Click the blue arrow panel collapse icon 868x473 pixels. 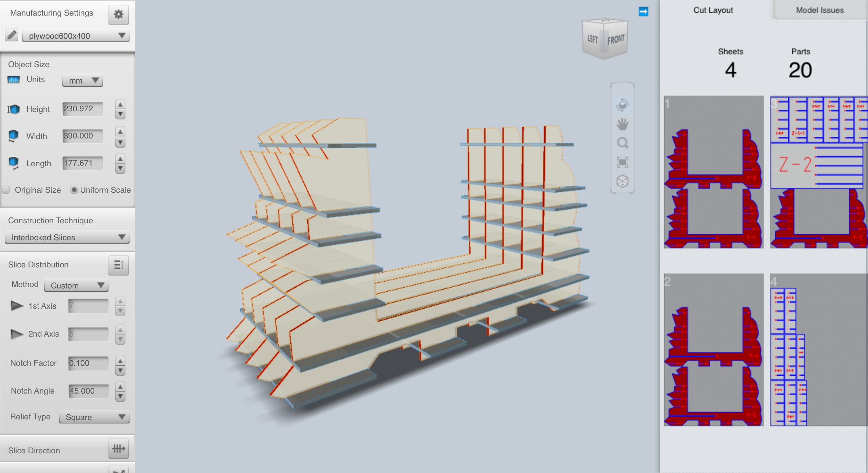(x=643, y=12)
